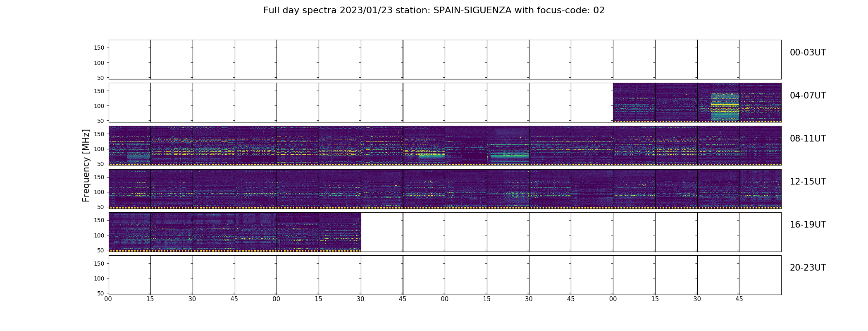Click the figure title mentioning SPAIN-SIGUENZA

[434, 10]
